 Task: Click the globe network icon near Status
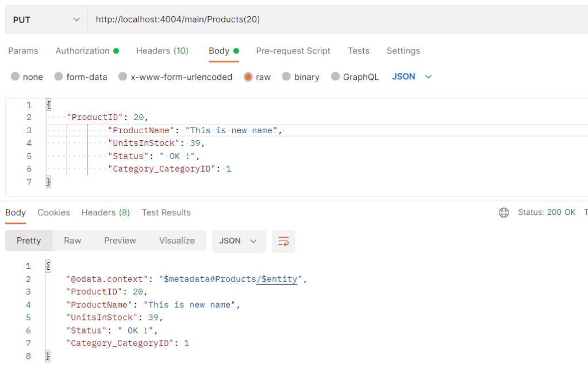coord(504,212)
